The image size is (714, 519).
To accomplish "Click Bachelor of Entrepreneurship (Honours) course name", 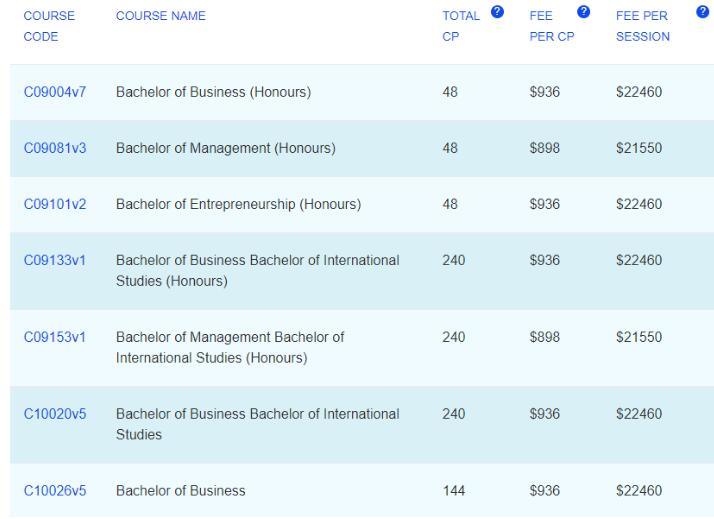I will point(239,204).
